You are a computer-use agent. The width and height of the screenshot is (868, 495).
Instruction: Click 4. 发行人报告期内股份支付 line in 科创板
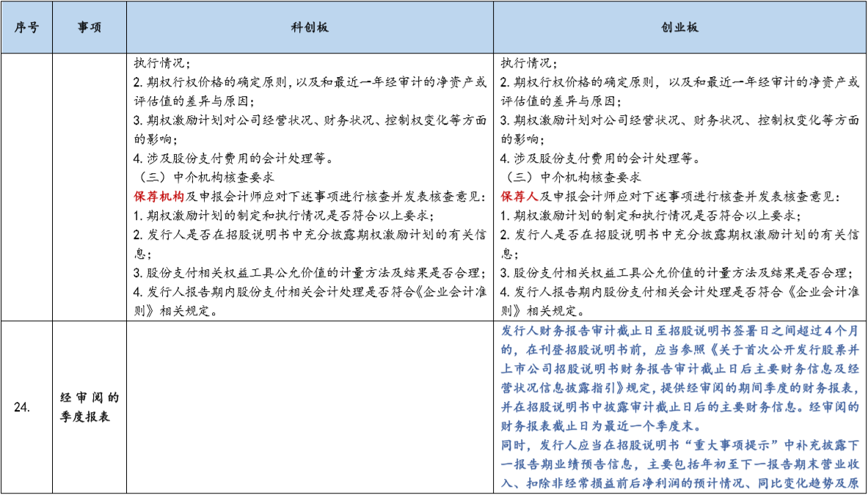tap(310, 291)
